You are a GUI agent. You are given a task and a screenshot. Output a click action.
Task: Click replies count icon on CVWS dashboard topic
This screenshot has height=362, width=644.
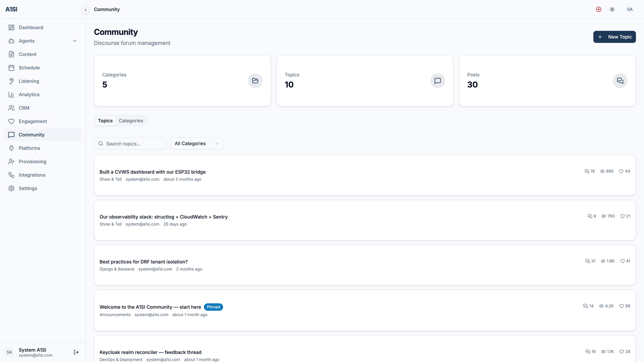[x=587, y=171]
